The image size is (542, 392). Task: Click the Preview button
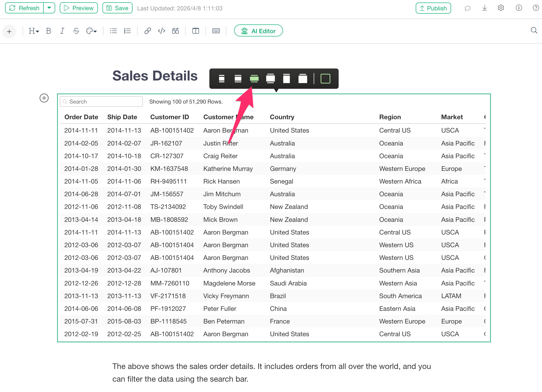[79, 8]
